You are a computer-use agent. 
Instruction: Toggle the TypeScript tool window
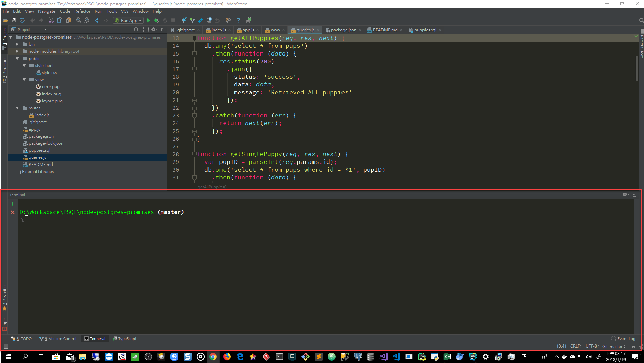[x=125, y=338]
